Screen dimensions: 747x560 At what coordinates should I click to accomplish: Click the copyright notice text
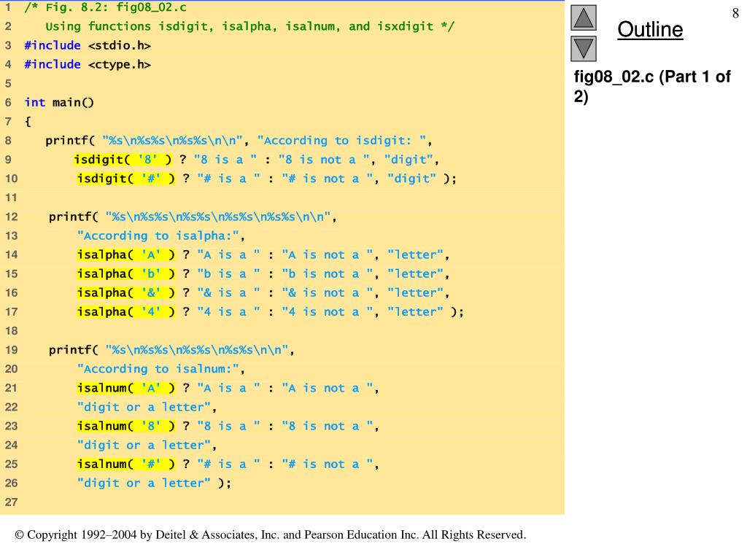point(271,534)
